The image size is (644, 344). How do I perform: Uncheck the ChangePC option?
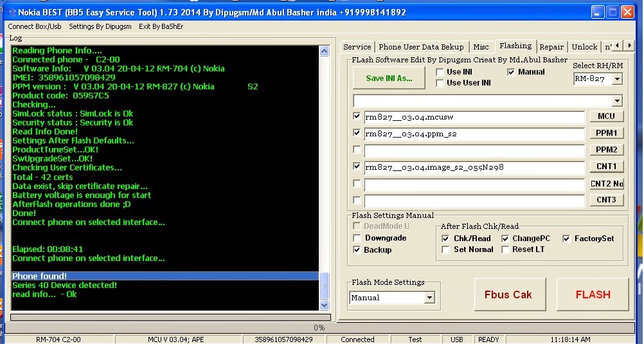pyautogui.click(x=505, y=239)
